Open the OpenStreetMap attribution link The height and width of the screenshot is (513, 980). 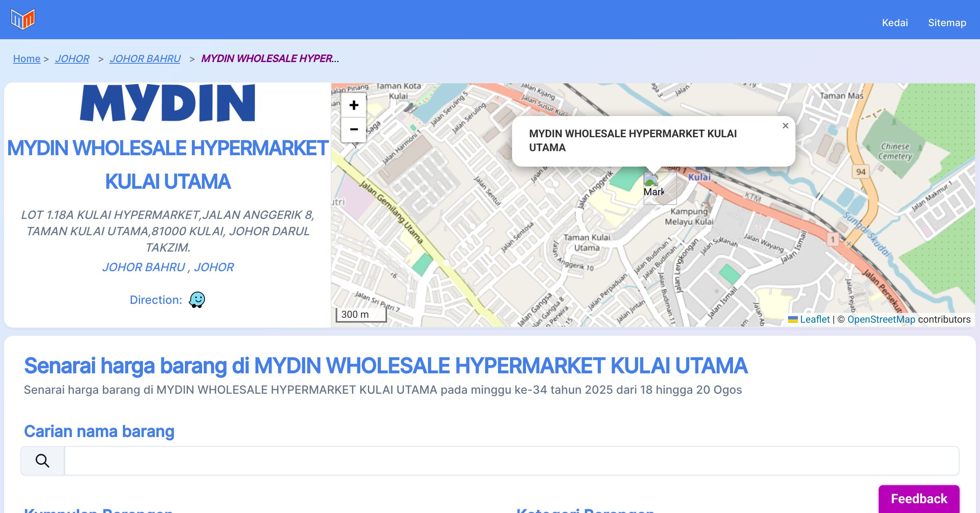(x=881, y=319)
